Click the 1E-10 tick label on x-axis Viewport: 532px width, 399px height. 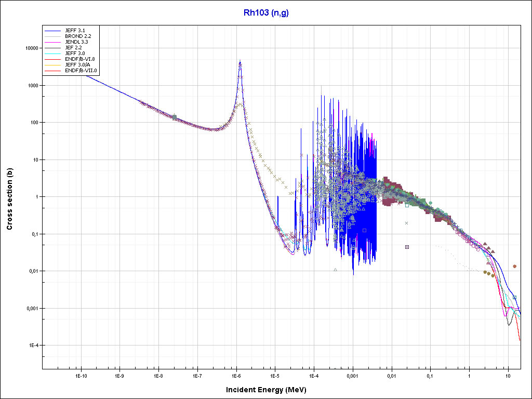point(81,375)
